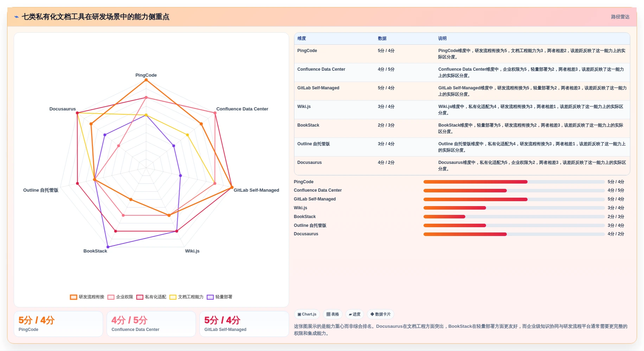The height and width of the screenshot is (351, 644).
Task: Click the Docusaurus radar axis label
Action: pyautogui.click(x=63, y=109)
